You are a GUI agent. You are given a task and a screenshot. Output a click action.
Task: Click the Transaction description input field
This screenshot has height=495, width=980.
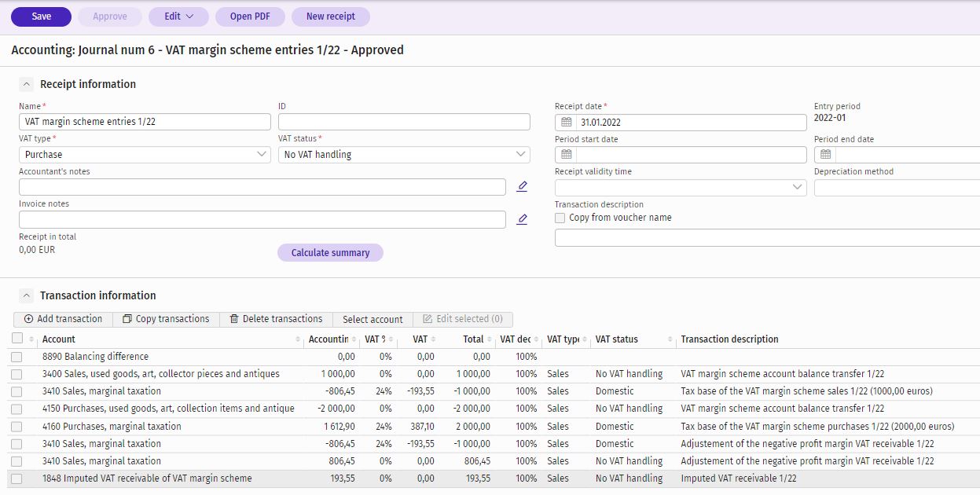(767, 237)
